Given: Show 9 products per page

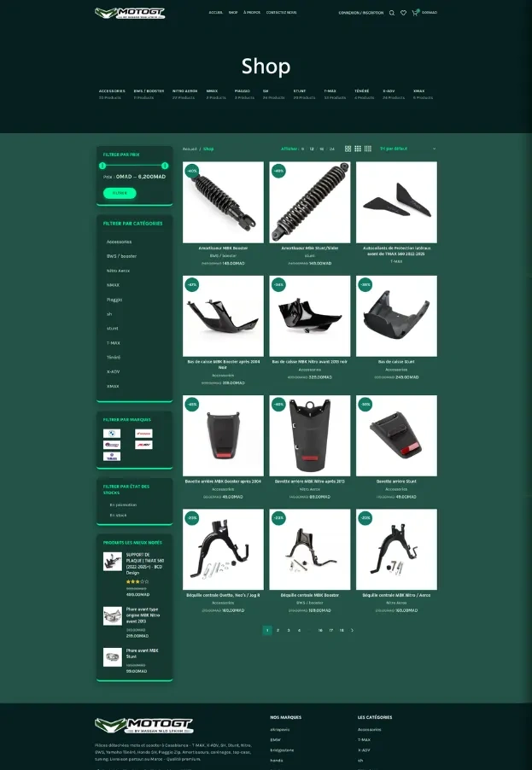Looking at the screenshot, I should (x=302, y=149).
